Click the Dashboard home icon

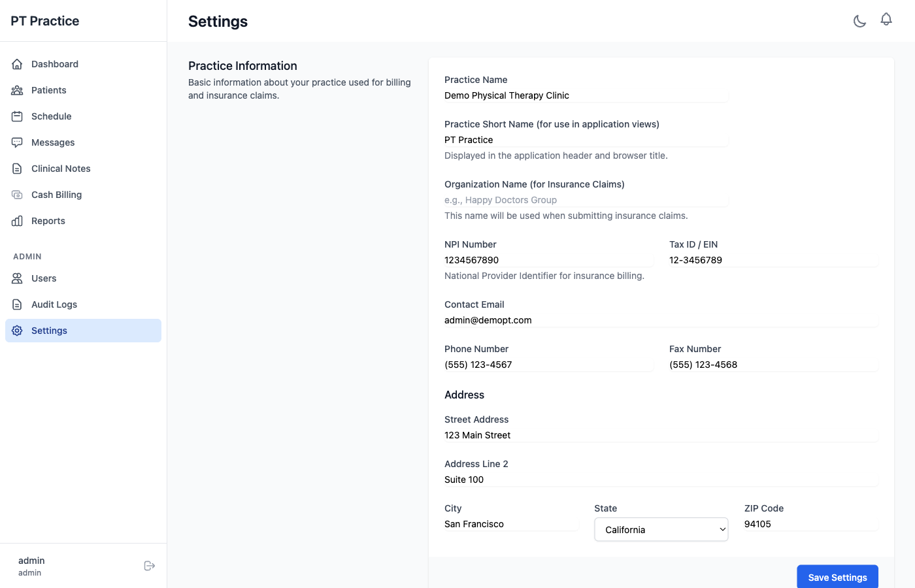click(x=17, y=64)
